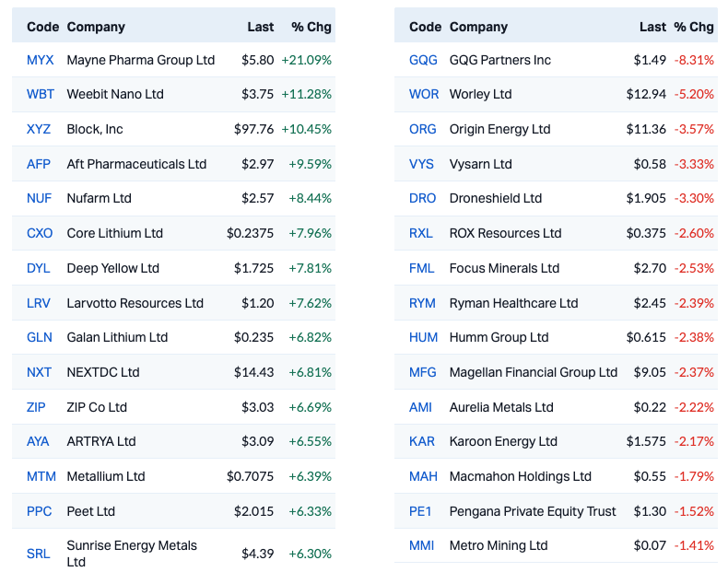Image resolution: width=728 pixels, height=572 pixels.
Task: Open the PPC stock code link
Action: point(39,511)
